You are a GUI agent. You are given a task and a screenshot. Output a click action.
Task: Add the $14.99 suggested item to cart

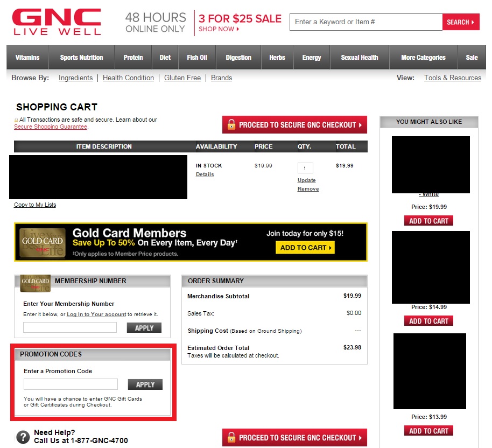[x=428, y=321]
